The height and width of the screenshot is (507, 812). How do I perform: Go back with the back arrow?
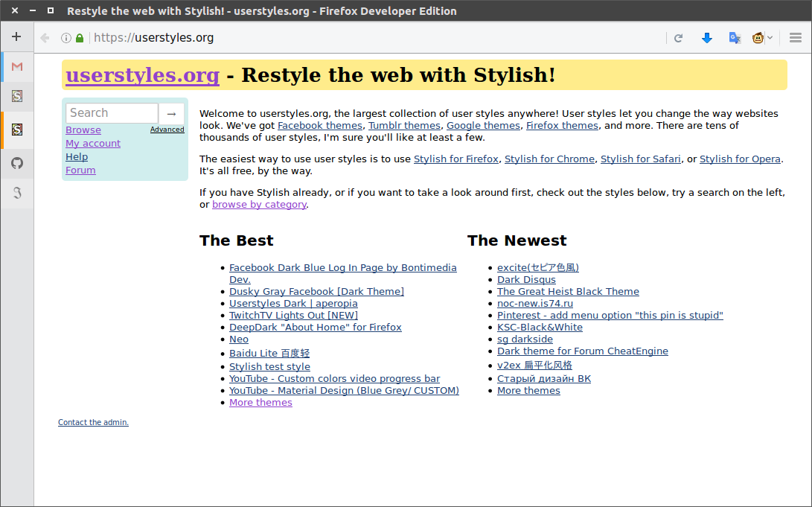[x=45, y=38]
